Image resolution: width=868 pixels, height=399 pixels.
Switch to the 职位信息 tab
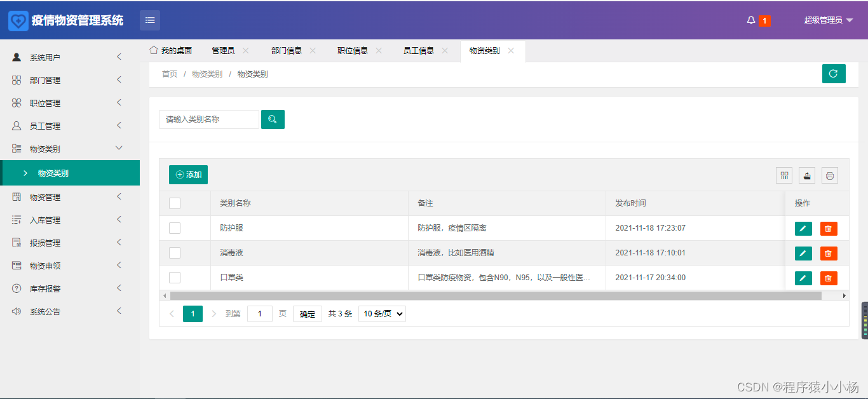tap(353, 51)
